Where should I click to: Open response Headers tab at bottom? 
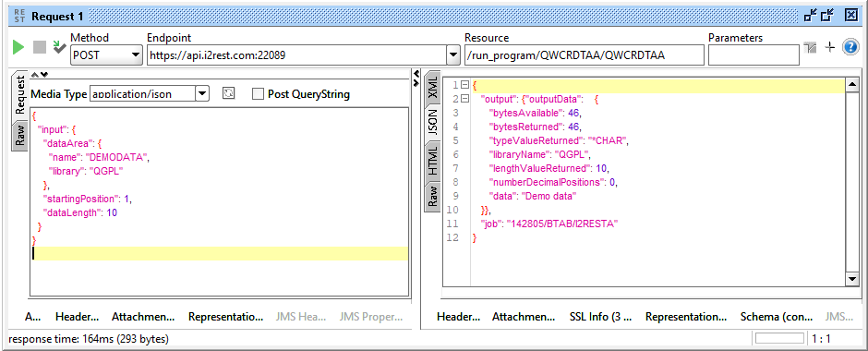[x=458, y=317]
